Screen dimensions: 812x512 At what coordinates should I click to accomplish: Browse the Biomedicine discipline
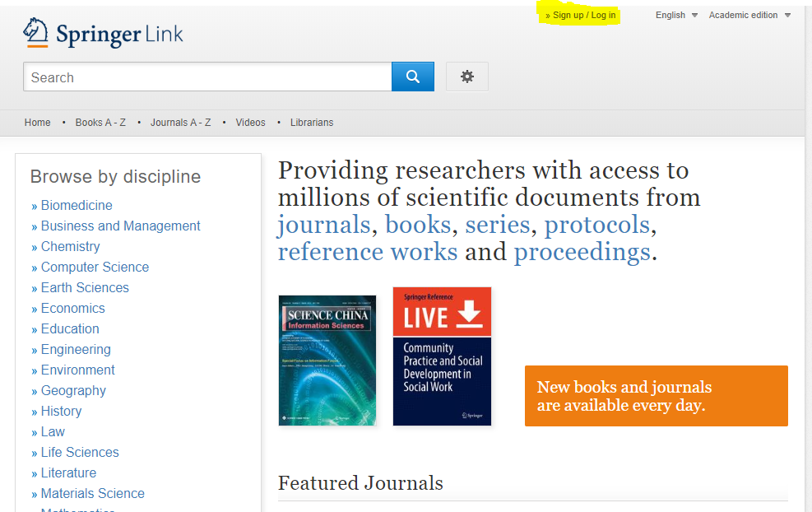(x=77, y=206)
